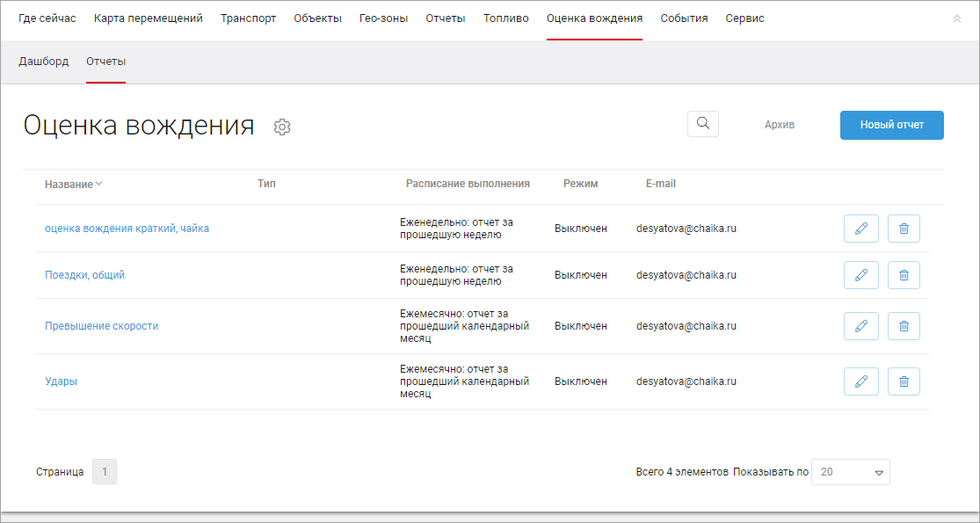Open the 'Где сейчас' menu
Image resolution: width=980 pixels, height=523 pixels.
47,18
